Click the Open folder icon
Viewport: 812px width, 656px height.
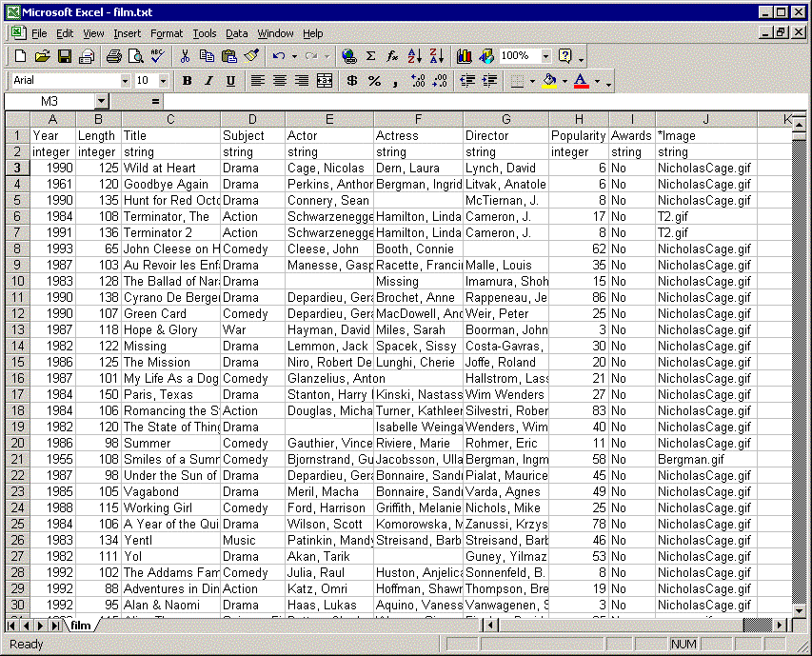(x=42, y=56)
